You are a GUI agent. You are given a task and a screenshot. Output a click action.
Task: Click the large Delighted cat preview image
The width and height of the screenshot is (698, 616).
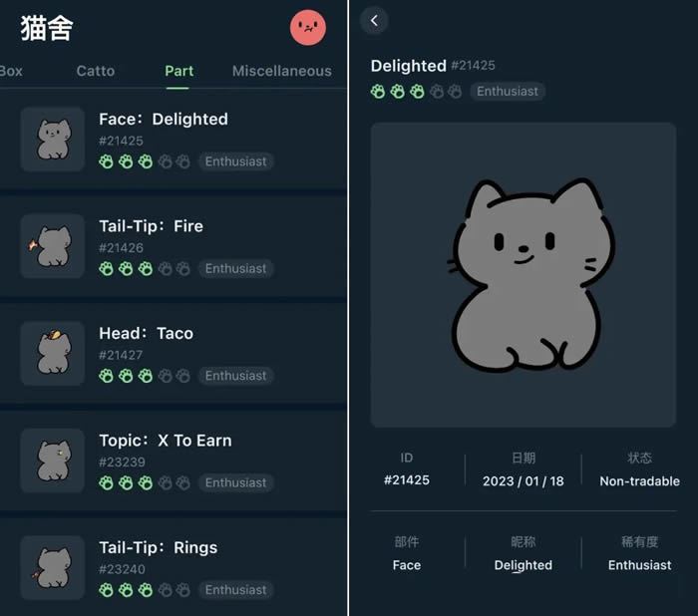(x=523, y=275)
